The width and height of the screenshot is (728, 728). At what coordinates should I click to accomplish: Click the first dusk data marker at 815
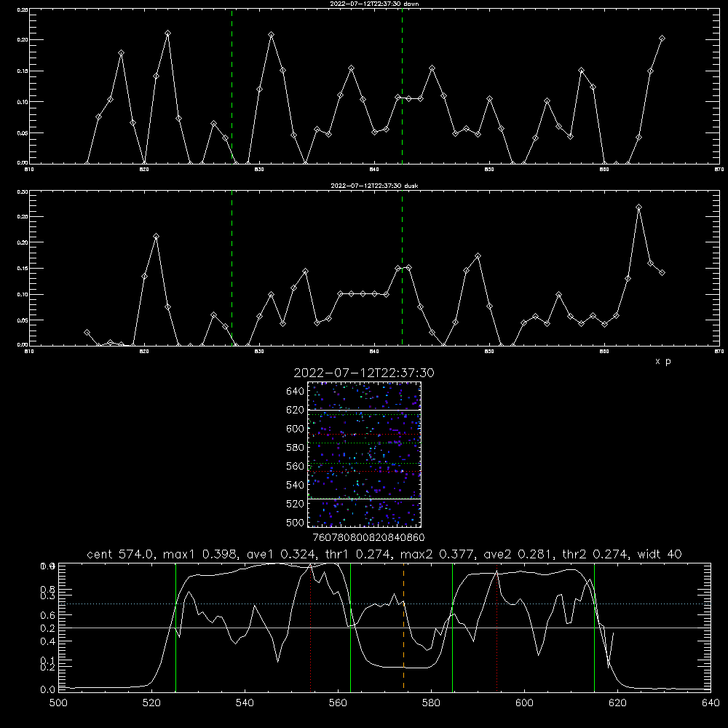87,333
